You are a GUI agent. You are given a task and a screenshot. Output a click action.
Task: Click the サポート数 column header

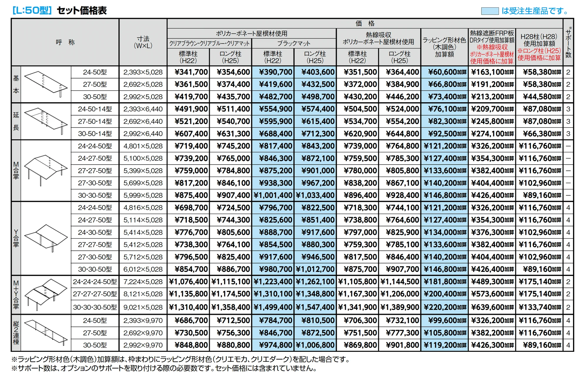[x=568, y=43]
